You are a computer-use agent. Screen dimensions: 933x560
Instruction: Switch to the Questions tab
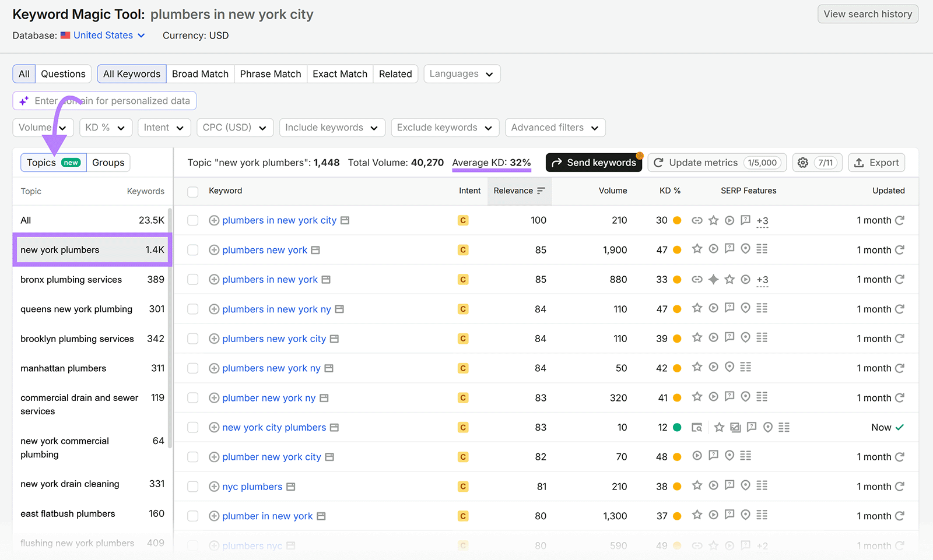pos(63,74)
